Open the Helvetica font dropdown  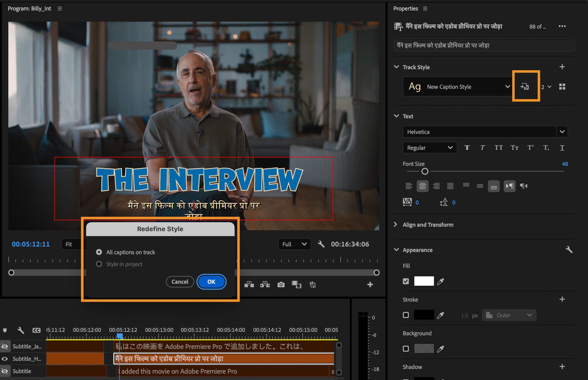tap(562, 132)
